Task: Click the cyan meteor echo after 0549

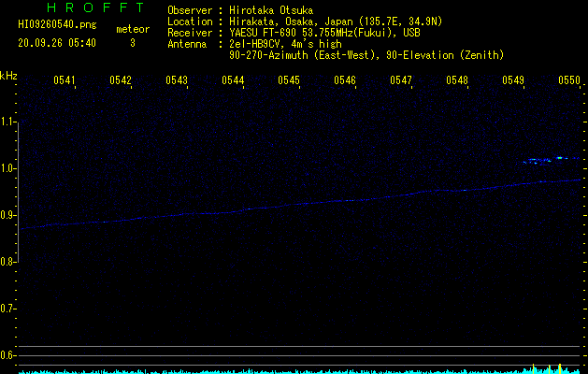Action: click(533, 160)
